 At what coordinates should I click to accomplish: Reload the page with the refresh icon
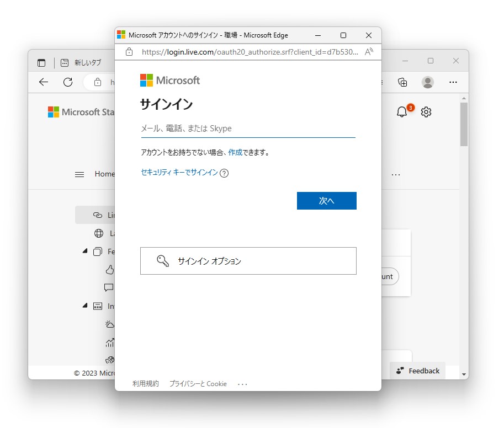point(68,82)
